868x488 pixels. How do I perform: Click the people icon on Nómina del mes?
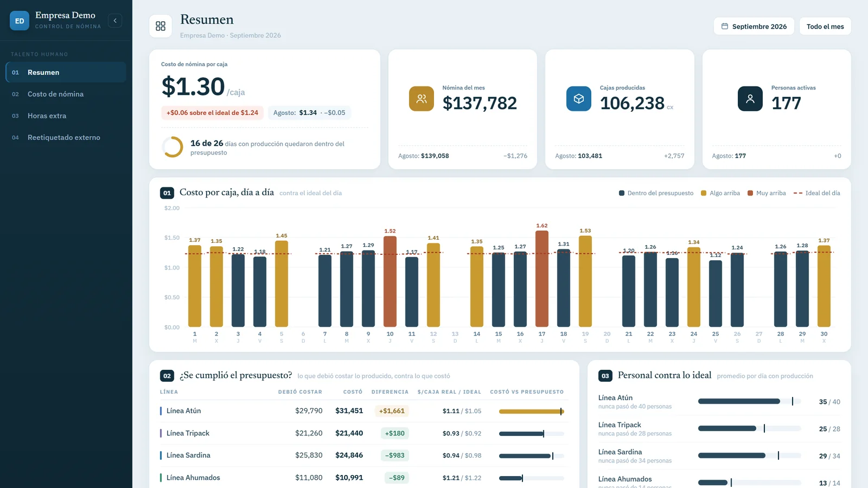[422, 99]
